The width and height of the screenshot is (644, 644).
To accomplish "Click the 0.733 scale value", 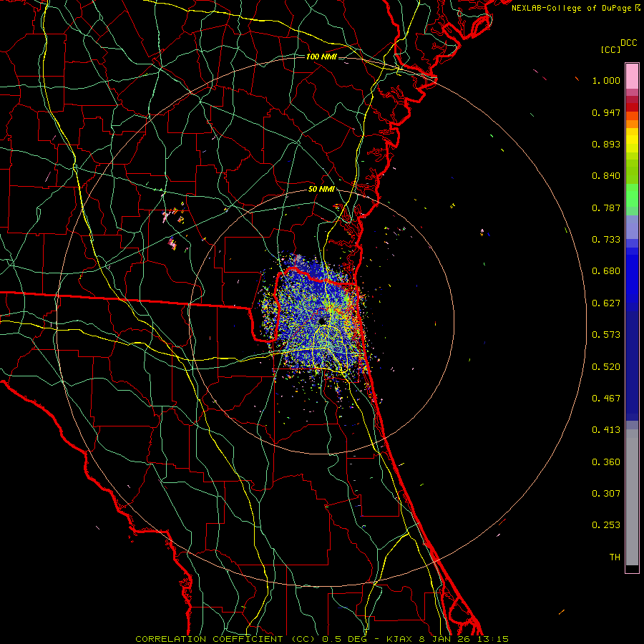I will pyautogui.click(x=606, y=240).
